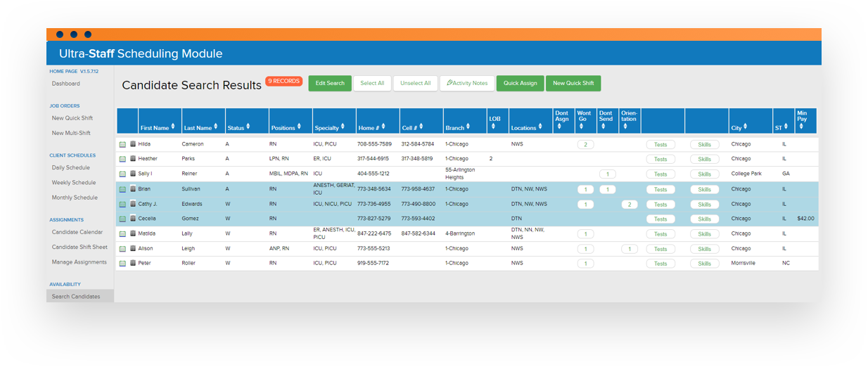The image size is (868, 367).
Task: Click the building icon beside Cathy J.
Action: (133, 204)
